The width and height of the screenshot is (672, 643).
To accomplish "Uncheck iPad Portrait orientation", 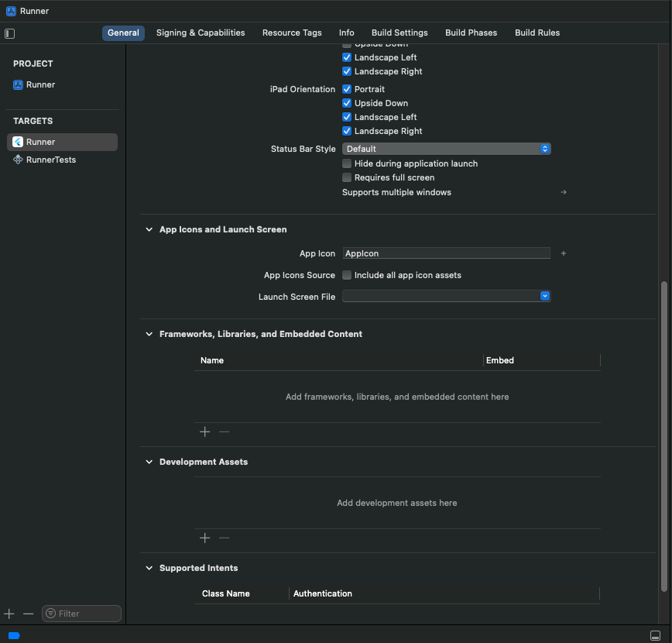I will point(346,89).
